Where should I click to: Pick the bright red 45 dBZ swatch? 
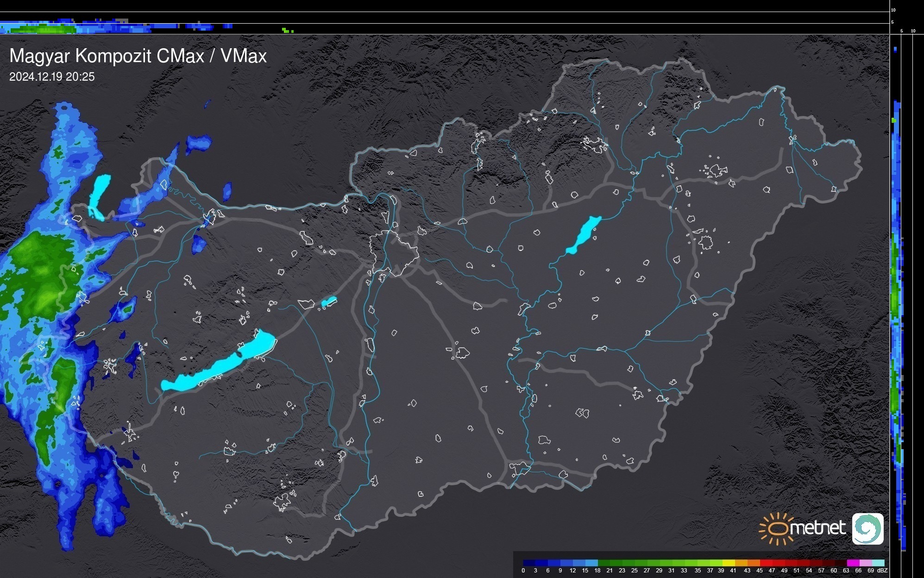tap(766, 563)
